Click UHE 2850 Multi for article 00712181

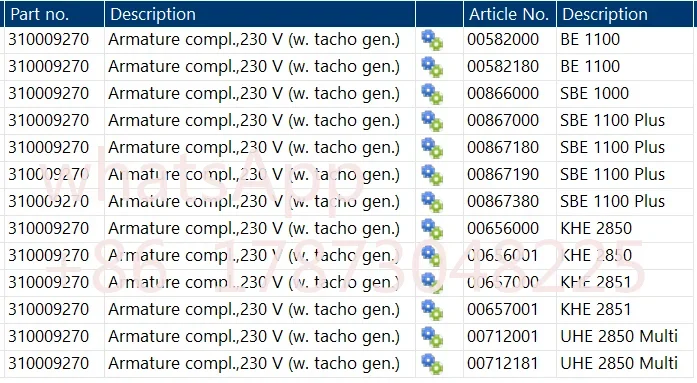(x=619, y=363)
